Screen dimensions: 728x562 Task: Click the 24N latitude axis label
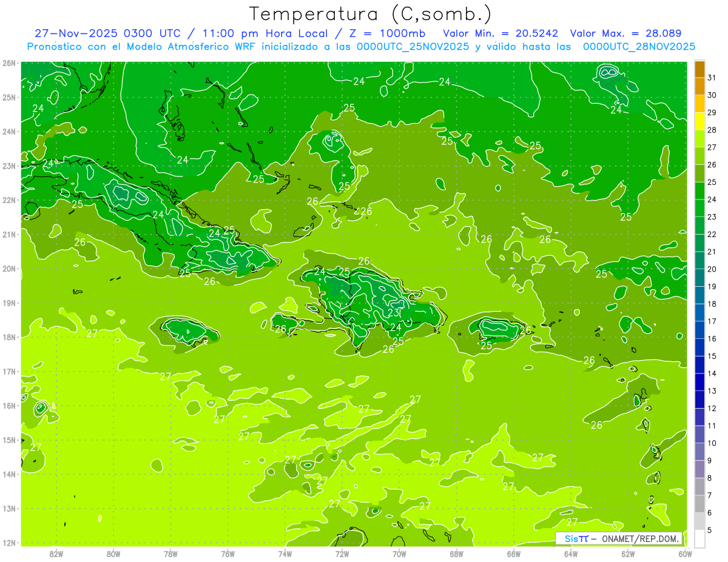8,132
